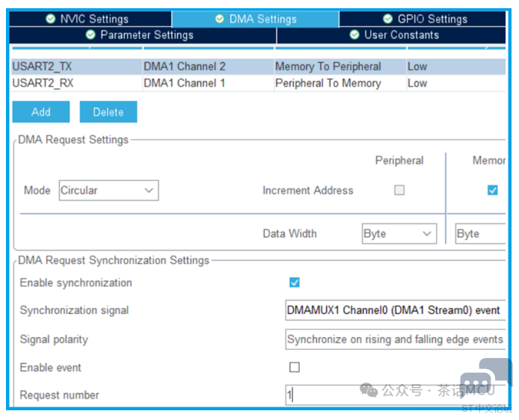Toggle the Memory increment address checkbox

(492, 191)
